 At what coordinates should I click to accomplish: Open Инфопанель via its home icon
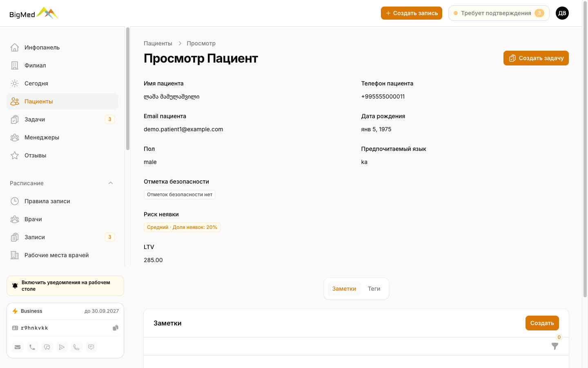point(15,47)
